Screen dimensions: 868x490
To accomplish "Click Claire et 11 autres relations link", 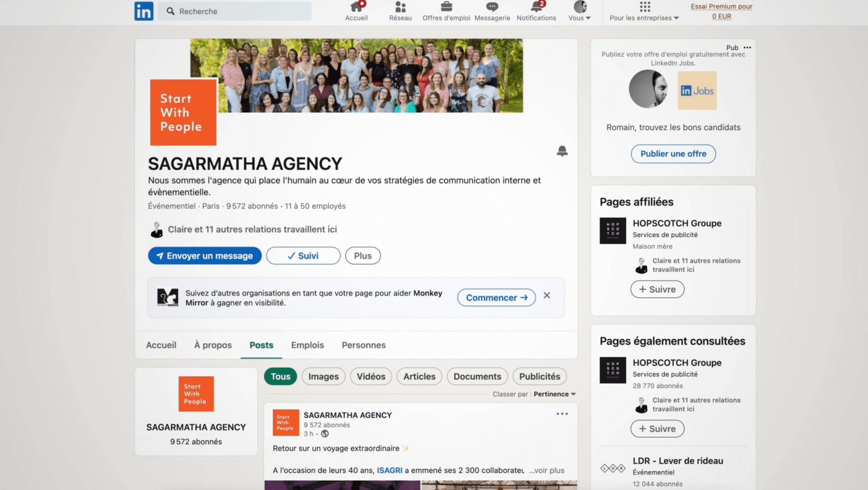I will (x=252, y=229).
